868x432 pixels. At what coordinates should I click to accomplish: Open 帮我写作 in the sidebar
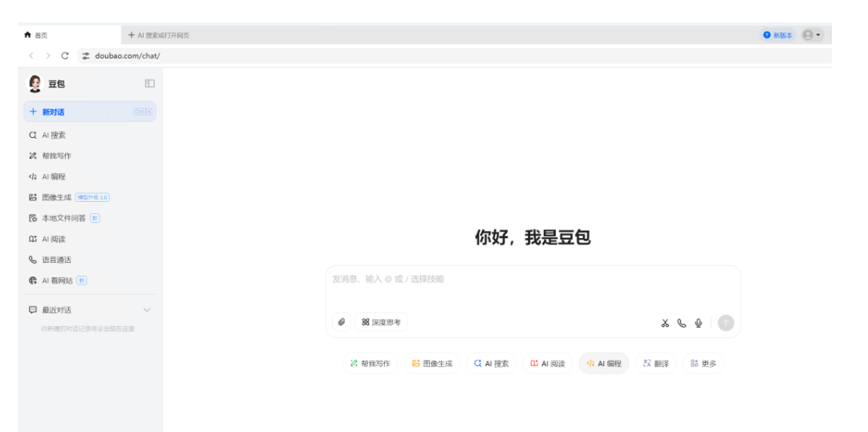90,156
